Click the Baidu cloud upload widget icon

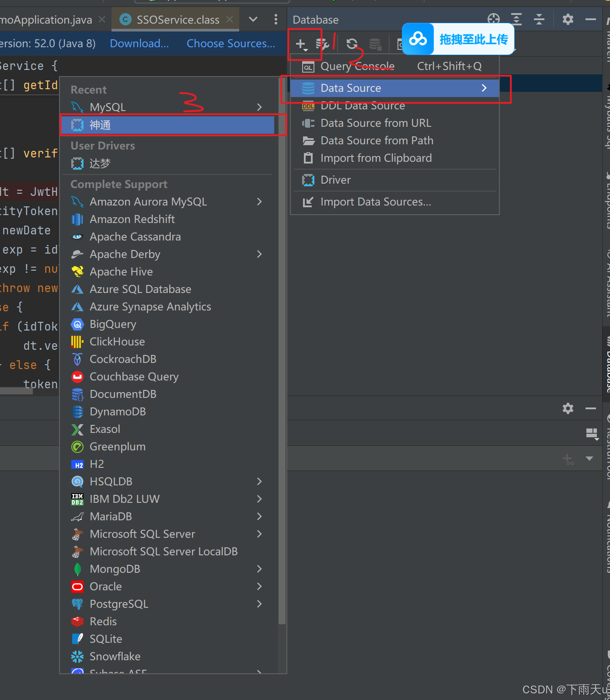[418, 39]
